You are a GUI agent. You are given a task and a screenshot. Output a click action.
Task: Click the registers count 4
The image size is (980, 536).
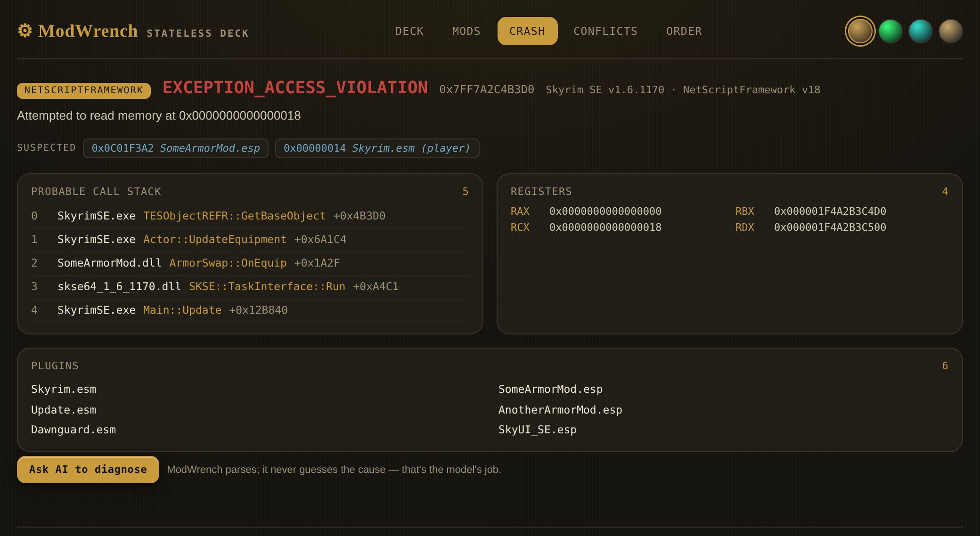point(945,191)
